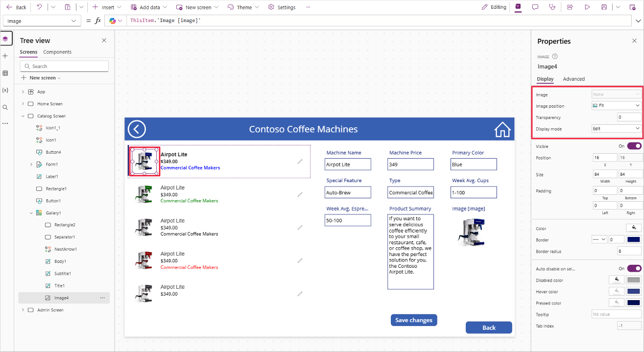Close the Tree view panel
Image resolution: width=644 pixels, height=352 pixels.
[x=104, y=41]
